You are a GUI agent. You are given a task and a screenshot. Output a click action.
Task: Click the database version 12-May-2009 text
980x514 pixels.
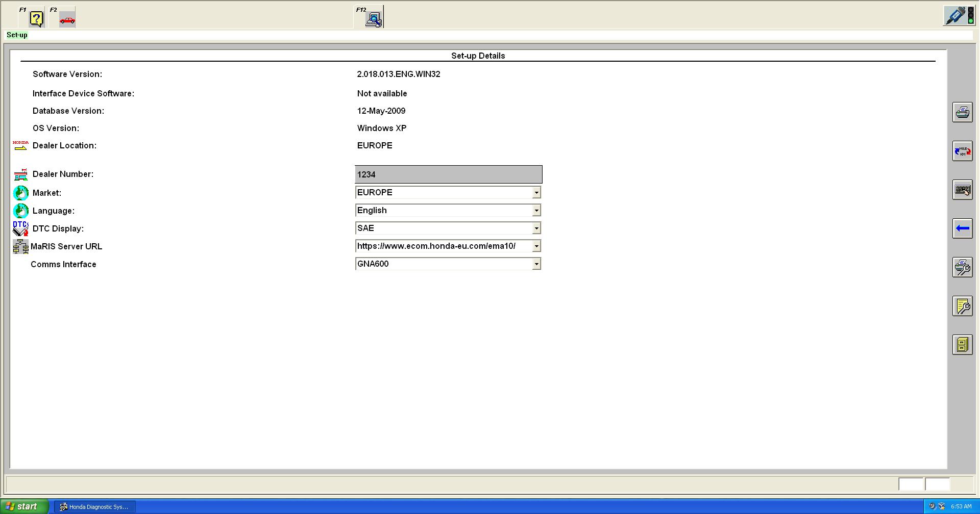[381, 111]
